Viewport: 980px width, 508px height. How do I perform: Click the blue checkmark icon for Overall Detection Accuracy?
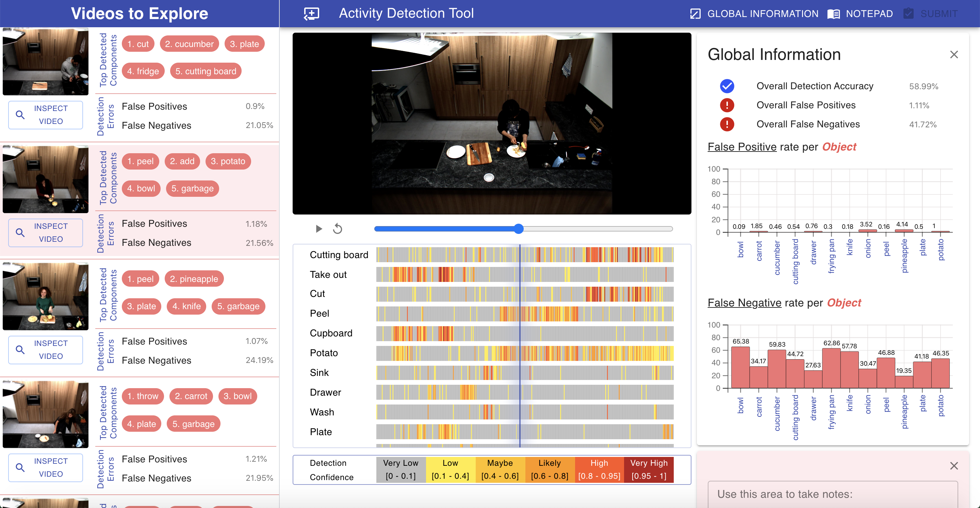coord(726,86)
